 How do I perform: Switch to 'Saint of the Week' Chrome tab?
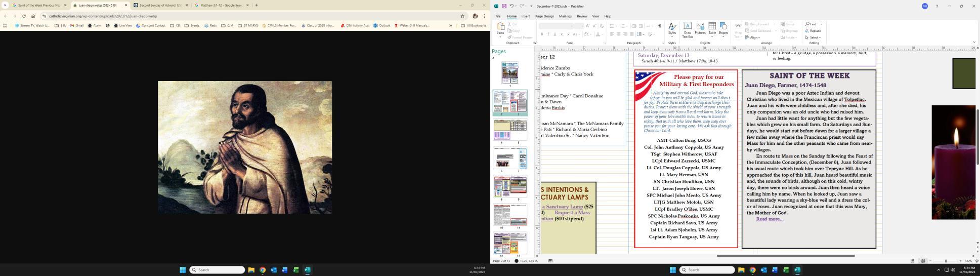pyautogui.click(x=40, y=5)
